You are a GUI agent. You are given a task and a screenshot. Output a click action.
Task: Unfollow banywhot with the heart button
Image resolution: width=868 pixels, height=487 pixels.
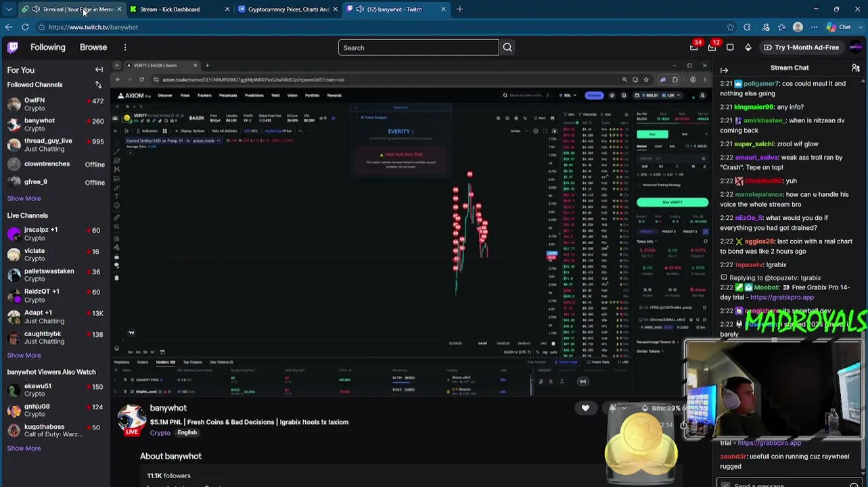coord(585,408)
